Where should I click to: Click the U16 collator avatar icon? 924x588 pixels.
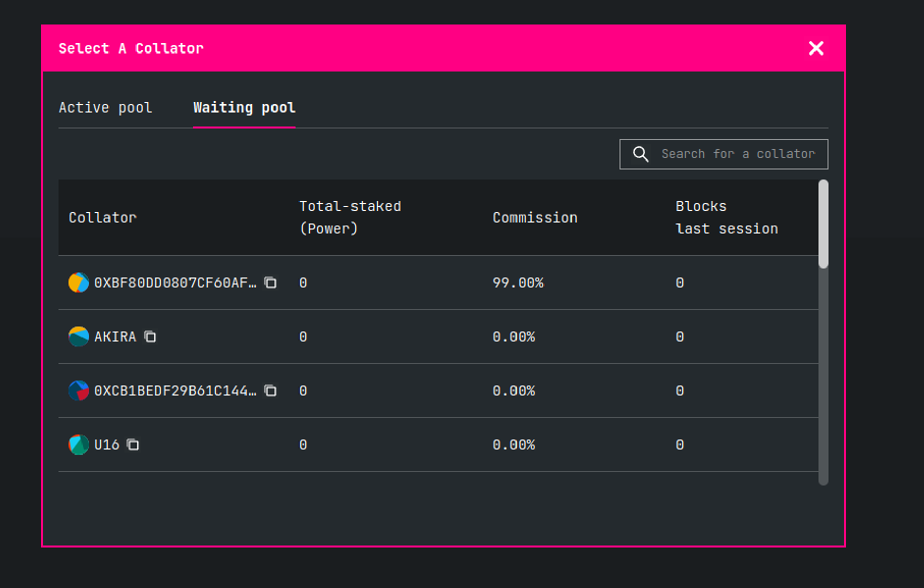[x=78, y=445]
